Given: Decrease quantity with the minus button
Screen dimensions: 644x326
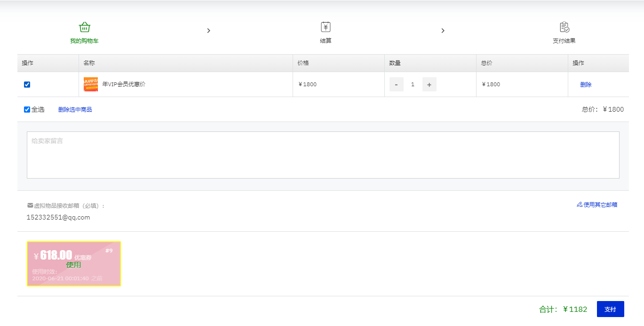Looking at the screenshot, I should [x=396, y=84].
